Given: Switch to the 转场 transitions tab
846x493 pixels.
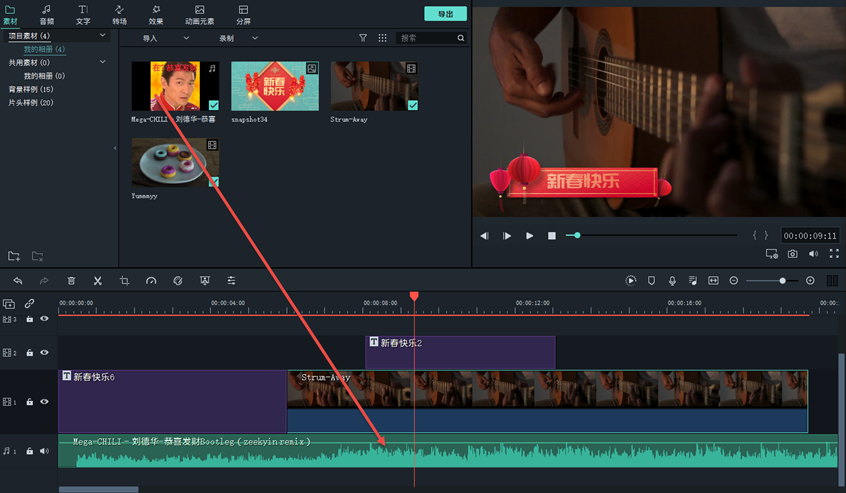Looking at the screenshot, I should [x=119, y=14].
